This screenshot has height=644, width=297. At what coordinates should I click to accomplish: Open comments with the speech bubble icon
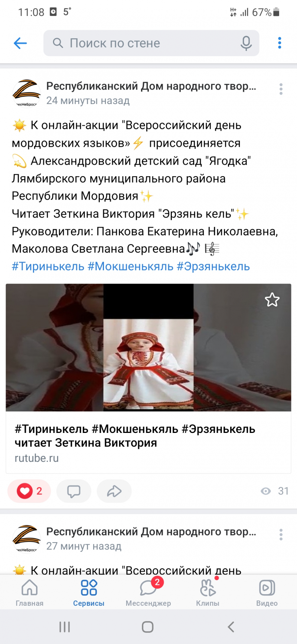coord(74,491)
